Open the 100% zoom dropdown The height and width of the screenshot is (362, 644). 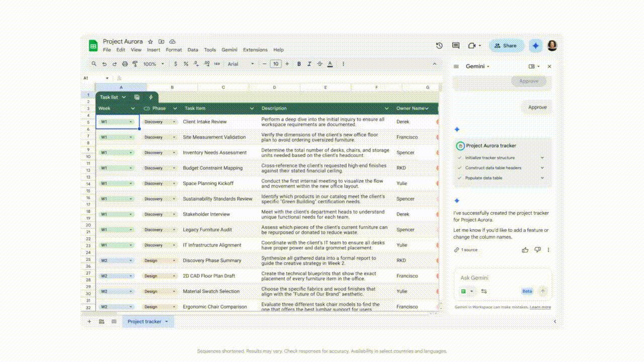[153, 64]
